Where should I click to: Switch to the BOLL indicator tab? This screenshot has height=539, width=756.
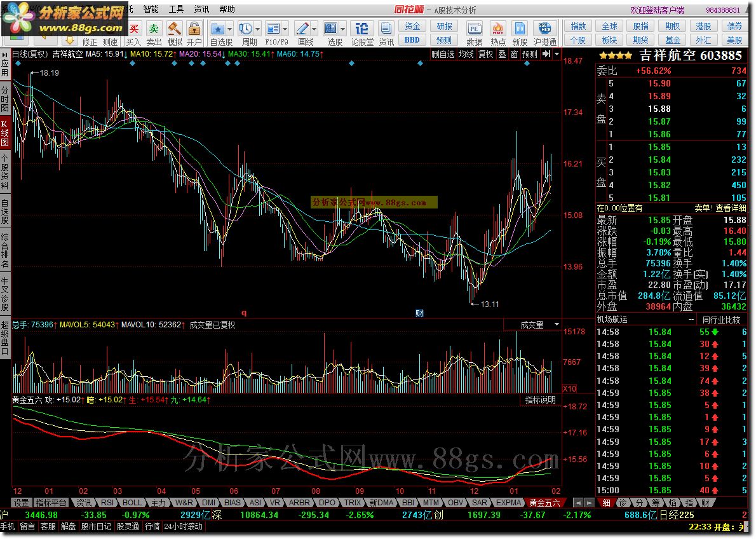[x=133, y=503]
